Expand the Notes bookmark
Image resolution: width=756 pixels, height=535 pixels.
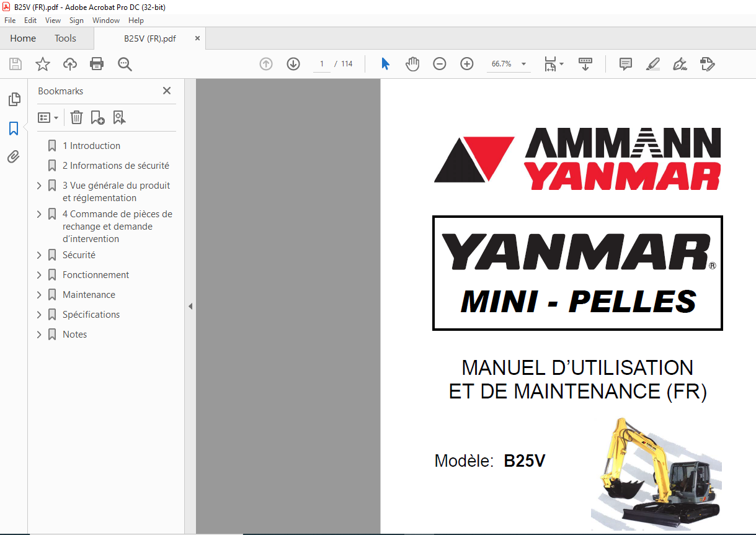tap(39, 335)
